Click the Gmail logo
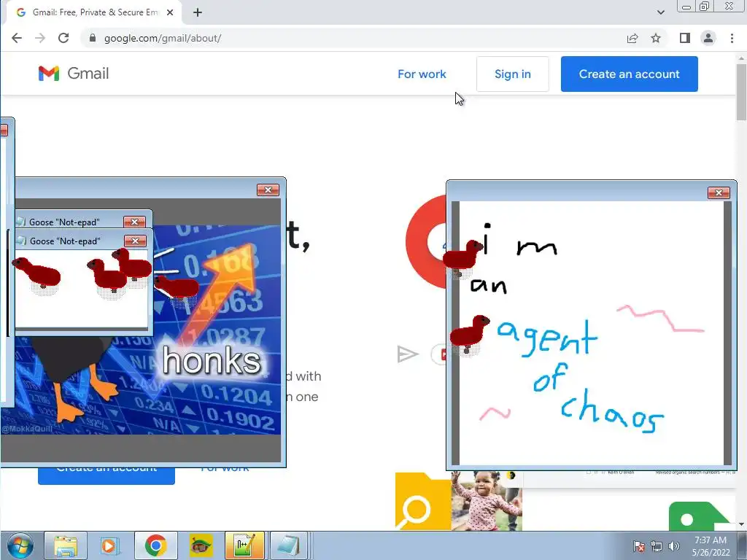 coord(74,74)
